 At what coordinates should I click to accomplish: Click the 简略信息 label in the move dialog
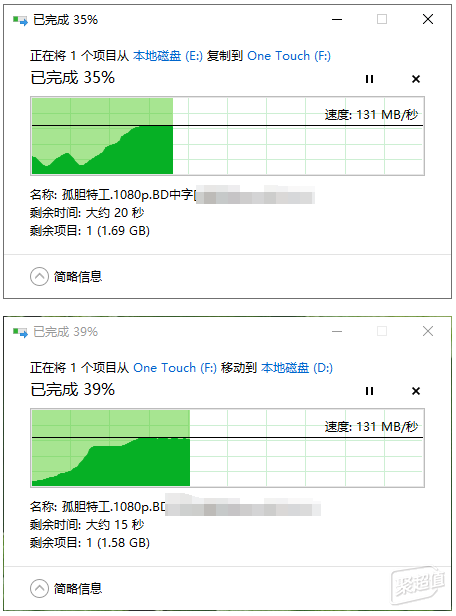coord(78,588)
